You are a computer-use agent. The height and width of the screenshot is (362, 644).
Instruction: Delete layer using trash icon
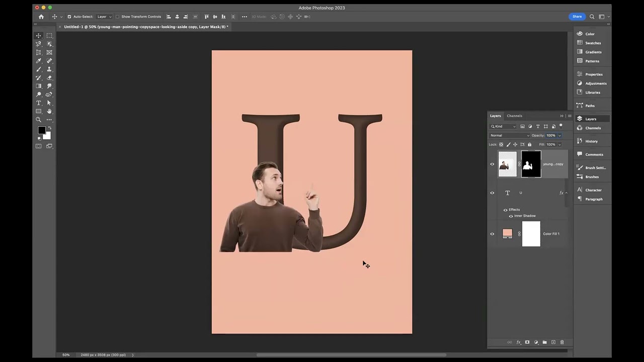(562, 342)
